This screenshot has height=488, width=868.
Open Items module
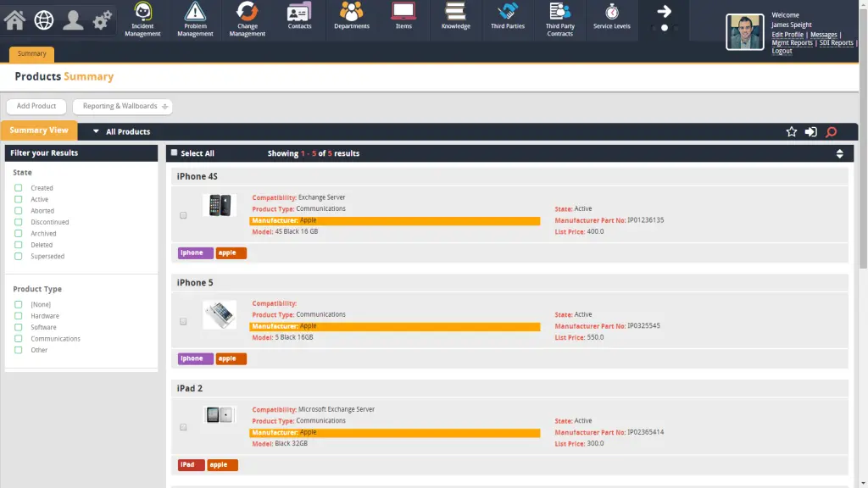[403, 17]
